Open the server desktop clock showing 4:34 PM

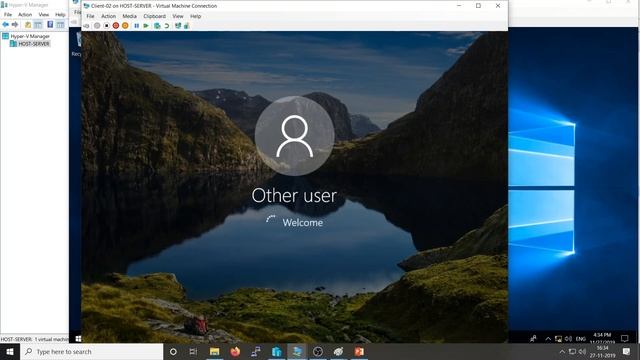coord(602,338)
